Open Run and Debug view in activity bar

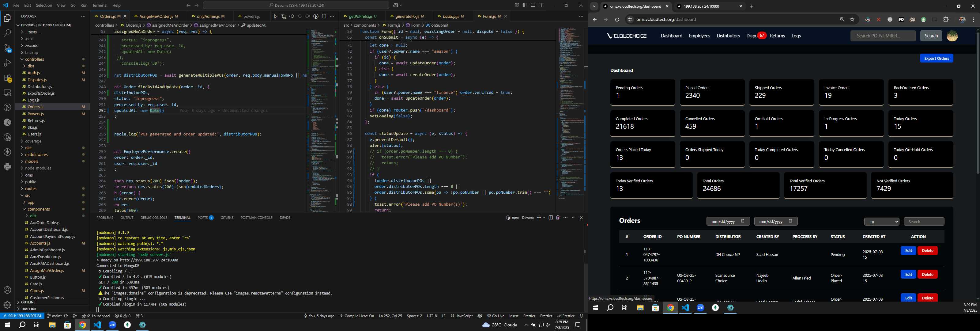coord(7,63)
